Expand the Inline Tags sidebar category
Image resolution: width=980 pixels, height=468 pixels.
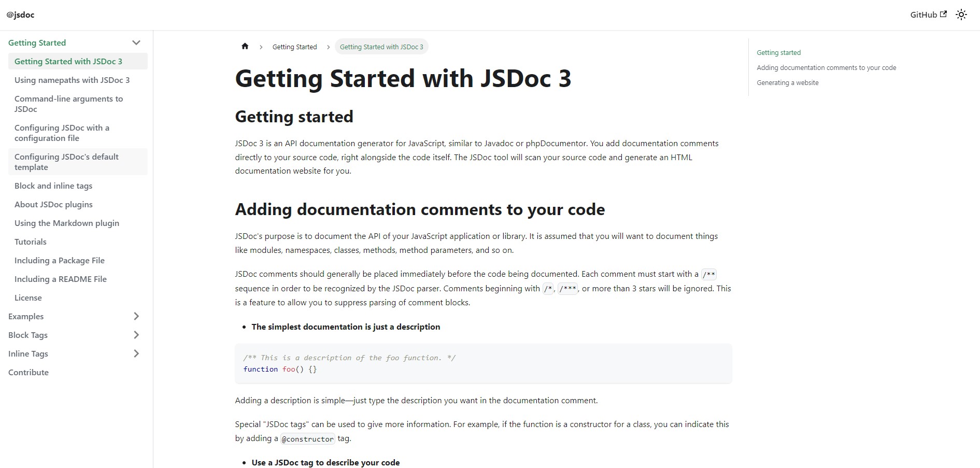(136, 354)
